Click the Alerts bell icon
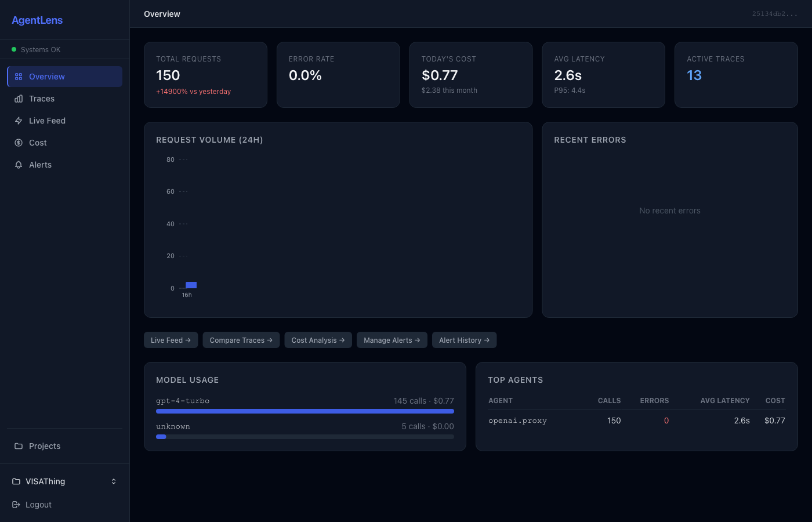The width and height of the screenshot is (812, 522). point(19,165)
